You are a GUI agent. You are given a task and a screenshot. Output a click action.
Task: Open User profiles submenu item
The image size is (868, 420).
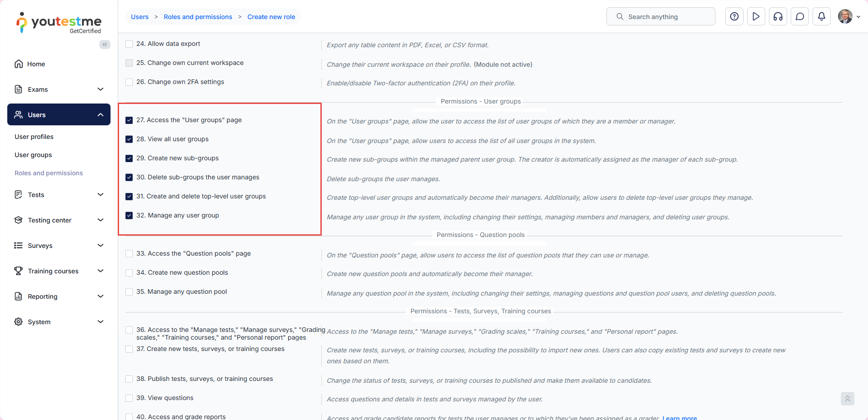34,137
